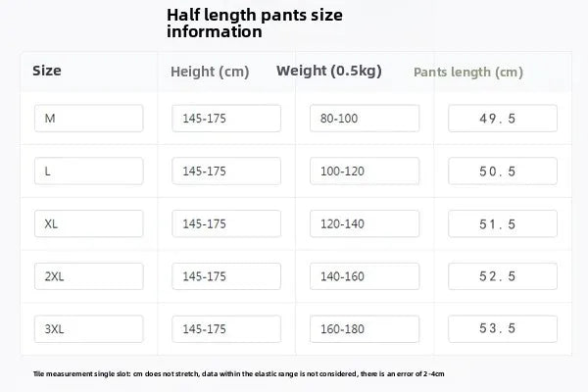Select the 100-120 weight box
The width and height of the screenshot is (588, 392).
click(365, 171)
